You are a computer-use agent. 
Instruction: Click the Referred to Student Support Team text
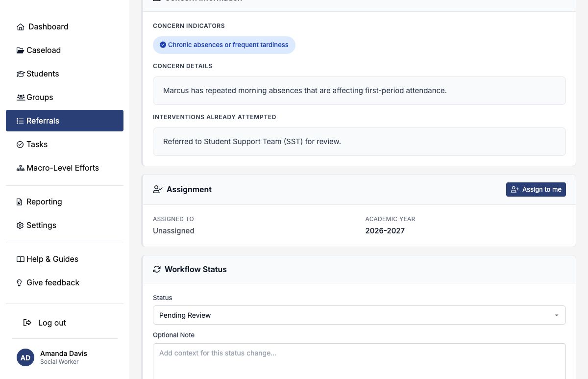click(x=252, y=142)
